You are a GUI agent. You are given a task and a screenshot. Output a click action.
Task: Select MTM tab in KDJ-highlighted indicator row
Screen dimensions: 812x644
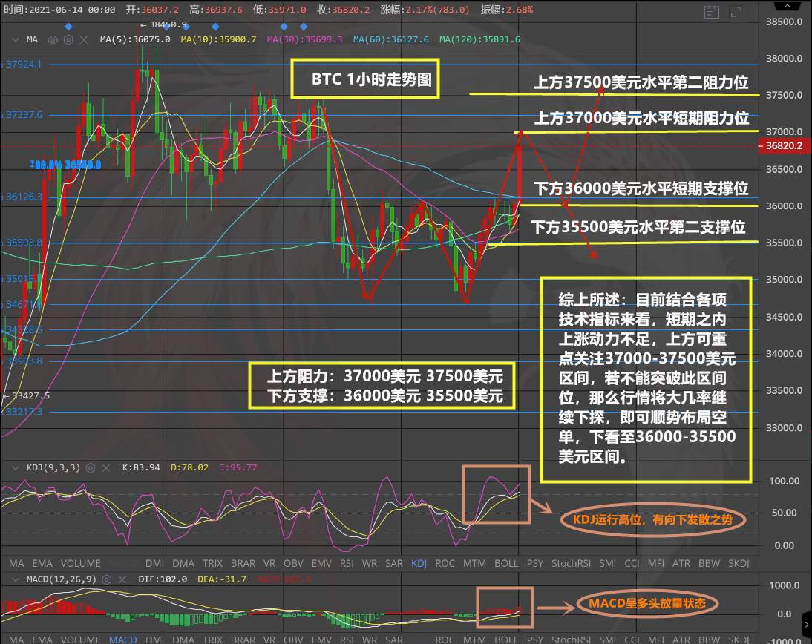[x=474, y=563]
